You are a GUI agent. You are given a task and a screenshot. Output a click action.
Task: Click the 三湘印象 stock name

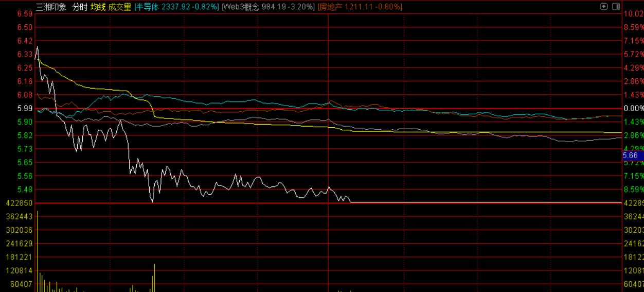click(51, 7)
